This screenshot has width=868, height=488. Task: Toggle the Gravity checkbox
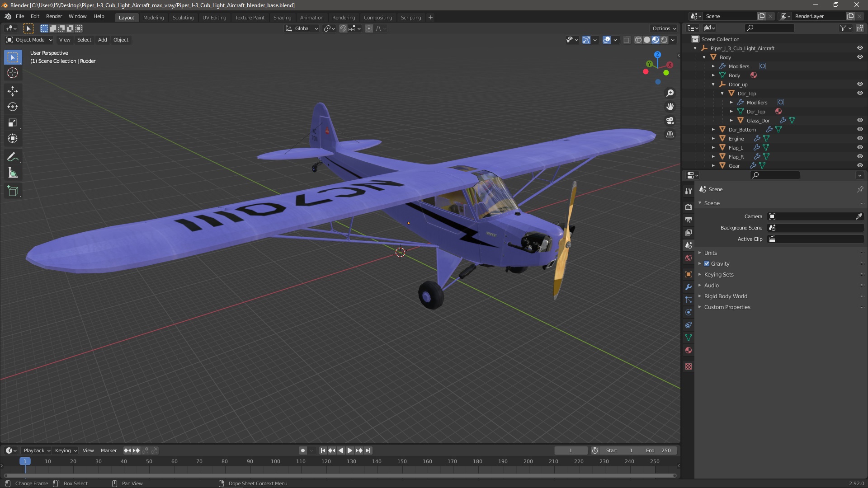(x=707, y=263)
